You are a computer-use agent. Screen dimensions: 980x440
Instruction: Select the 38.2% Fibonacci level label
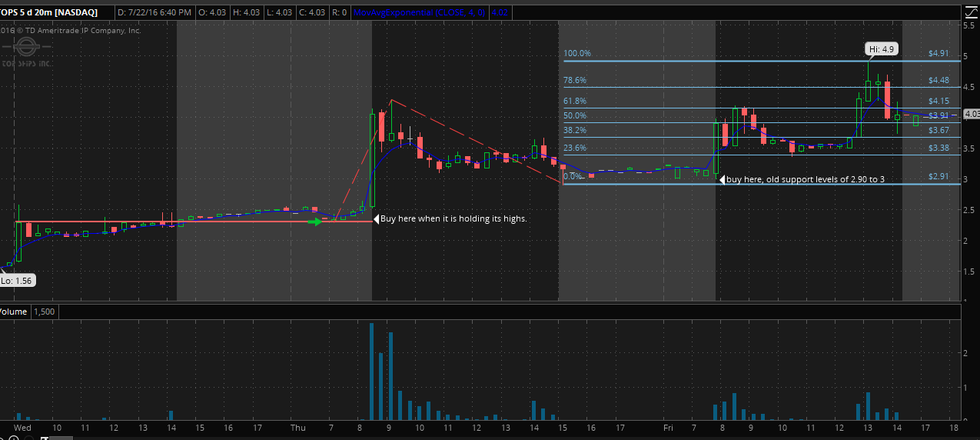(575, 130)
